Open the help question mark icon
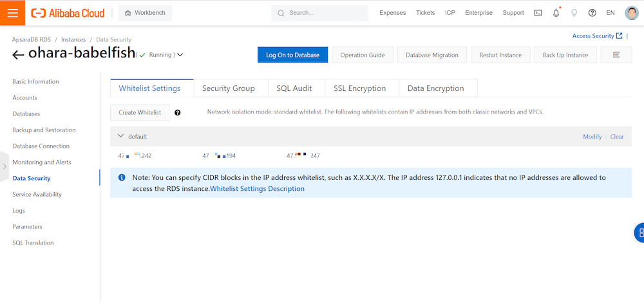 592,13
